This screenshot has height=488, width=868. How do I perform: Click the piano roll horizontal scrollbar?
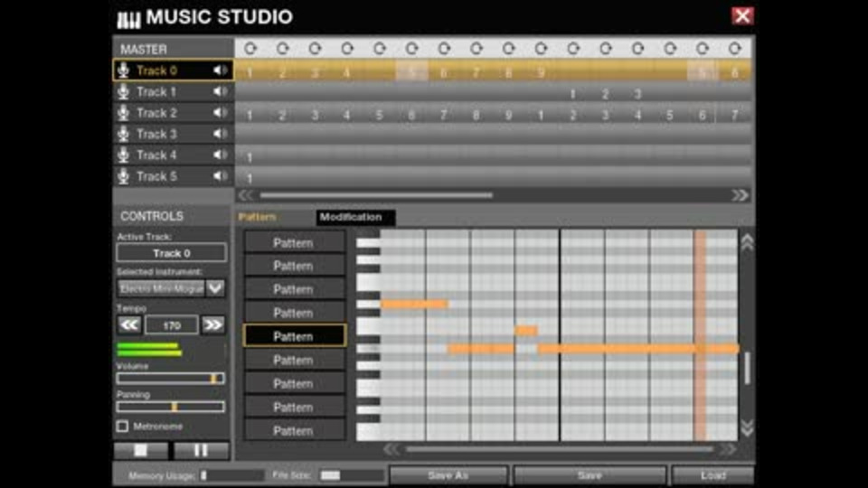(x=559, y=449)
